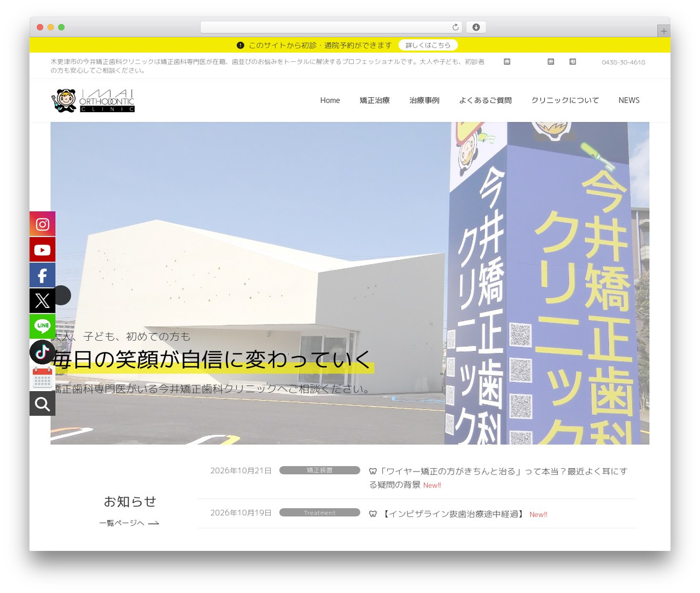Open the クリニックについて menu item
Image resolution: width=700 pixels, height=593 pixels.
565,100
